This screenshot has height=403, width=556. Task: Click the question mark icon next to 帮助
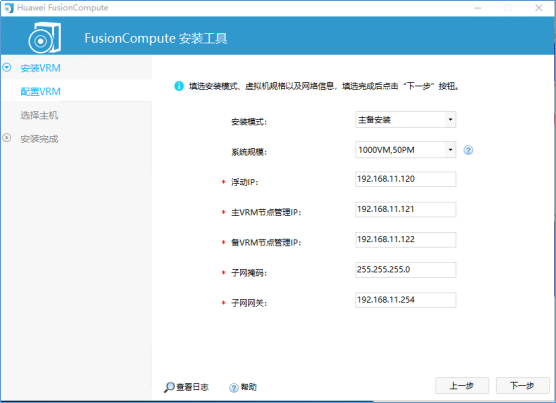point(234,388)
